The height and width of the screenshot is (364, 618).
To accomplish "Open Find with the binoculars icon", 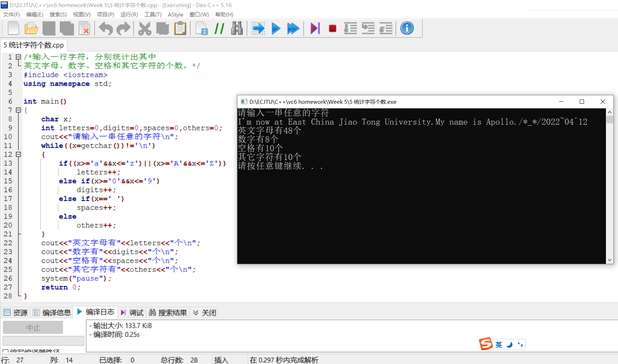I will [x=237, y=28].
